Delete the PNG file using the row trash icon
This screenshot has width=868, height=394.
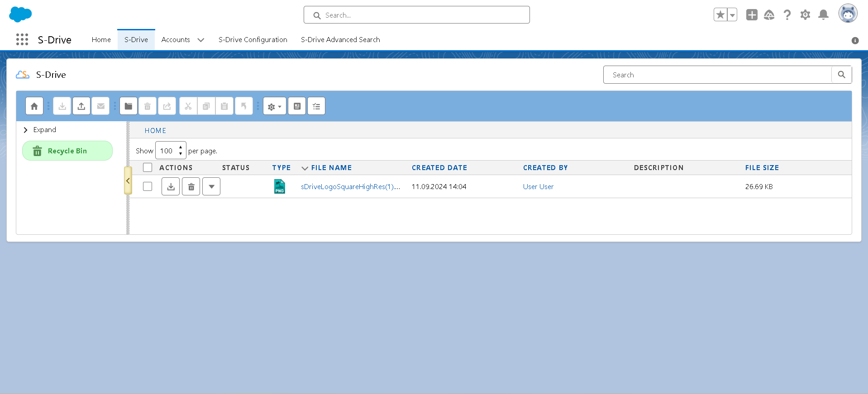click(x=191, y=187)
